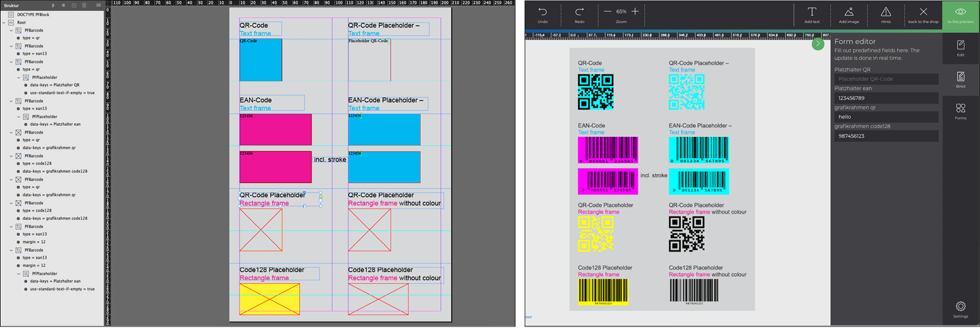980x330 pixels.
Task: Open the Struktur panel hamburger menu
Action: 98,5
